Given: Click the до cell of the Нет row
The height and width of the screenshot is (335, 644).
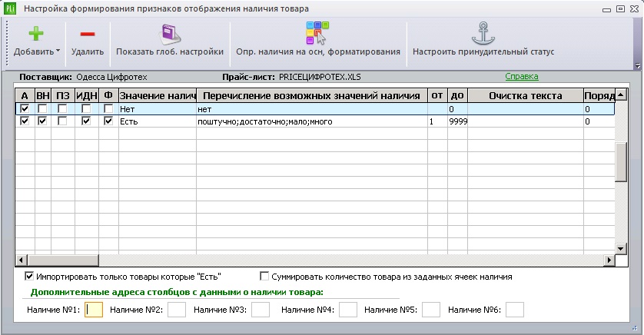Looking at the screenshot, I should [x=457, y=109].
